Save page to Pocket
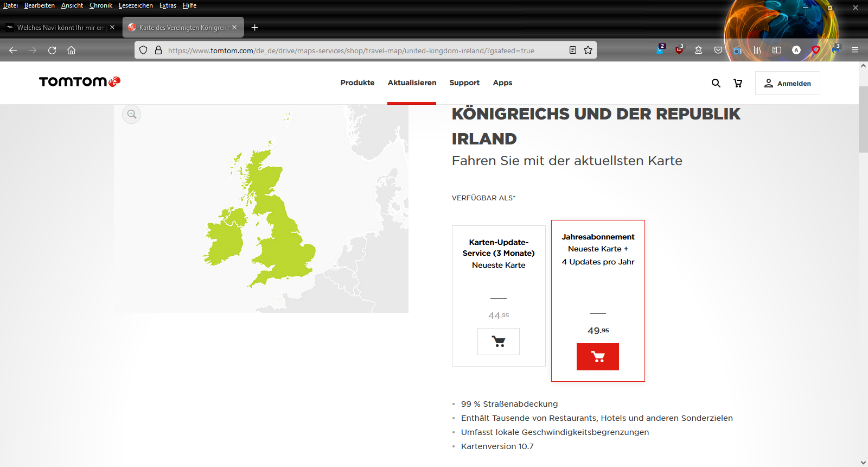This screenshot has width=868, height=467. point(718,50)
